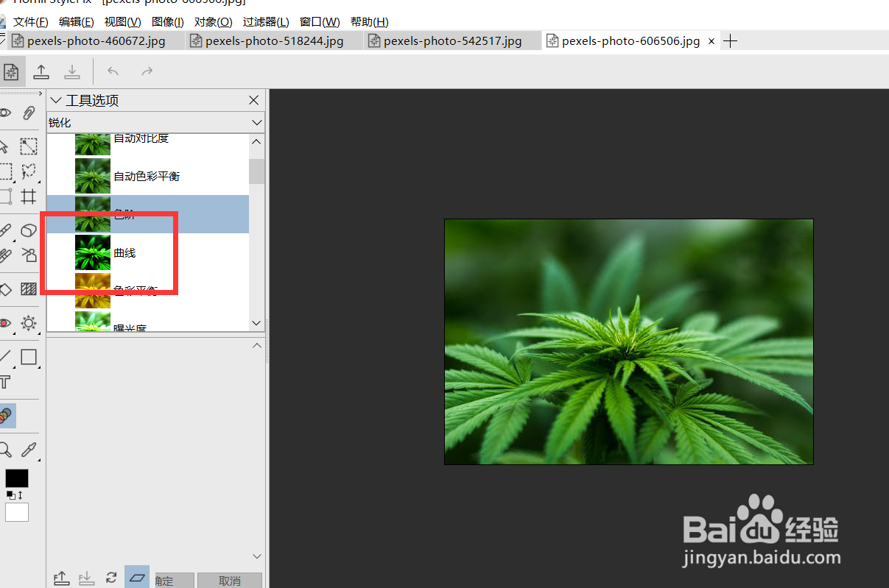Select the 曲线 filter thumbnail
This screenshot has height=588, width=889.
[93, 252]
